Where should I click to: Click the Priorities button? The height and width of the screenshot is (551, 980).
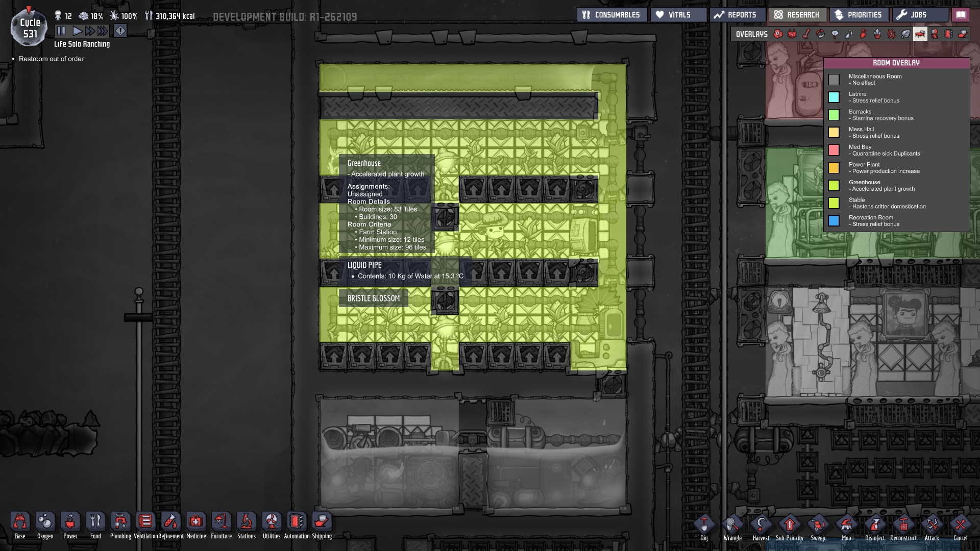tap(859, 15)
